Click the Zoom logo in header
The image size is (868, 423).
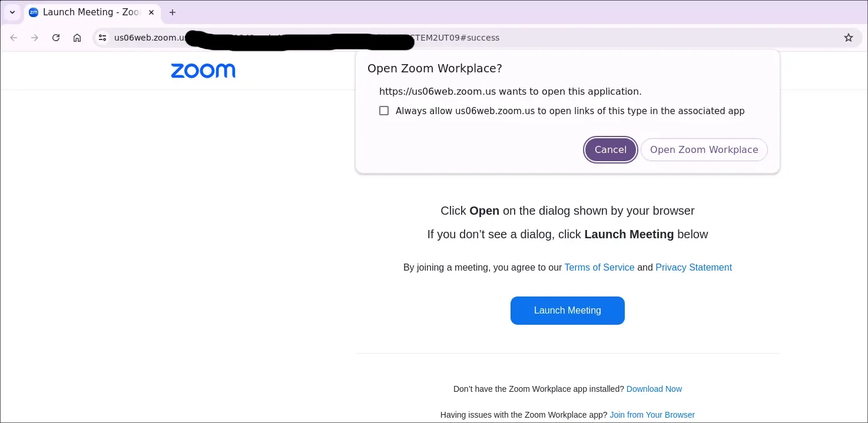[203, 71]
